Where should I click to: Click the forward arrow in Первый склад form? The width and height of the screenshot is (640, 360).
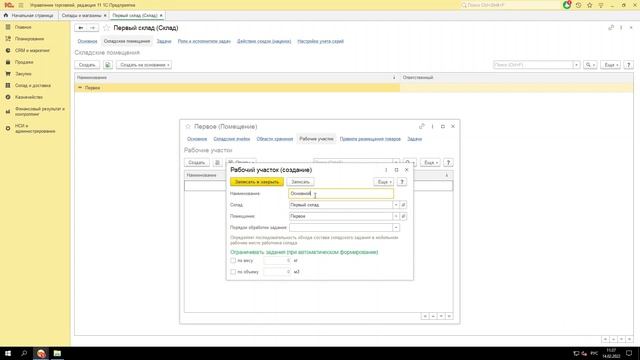(93, 28)
